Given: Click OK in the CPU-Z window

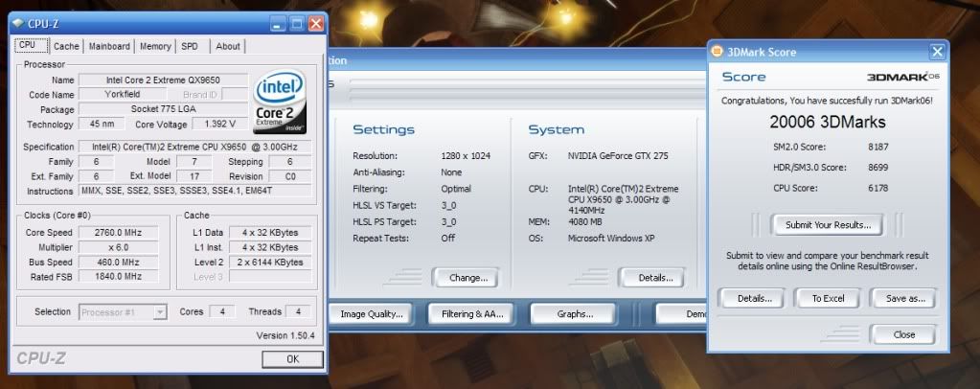Looking at the screenshot, I should (292, 359).
